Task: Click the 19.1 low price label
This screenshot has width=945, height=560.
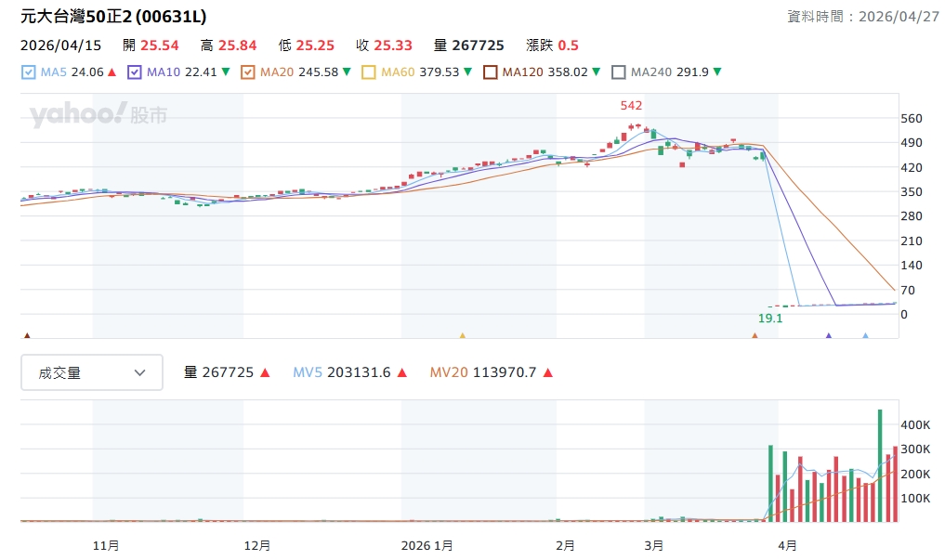Action: [x=770, y=318]
